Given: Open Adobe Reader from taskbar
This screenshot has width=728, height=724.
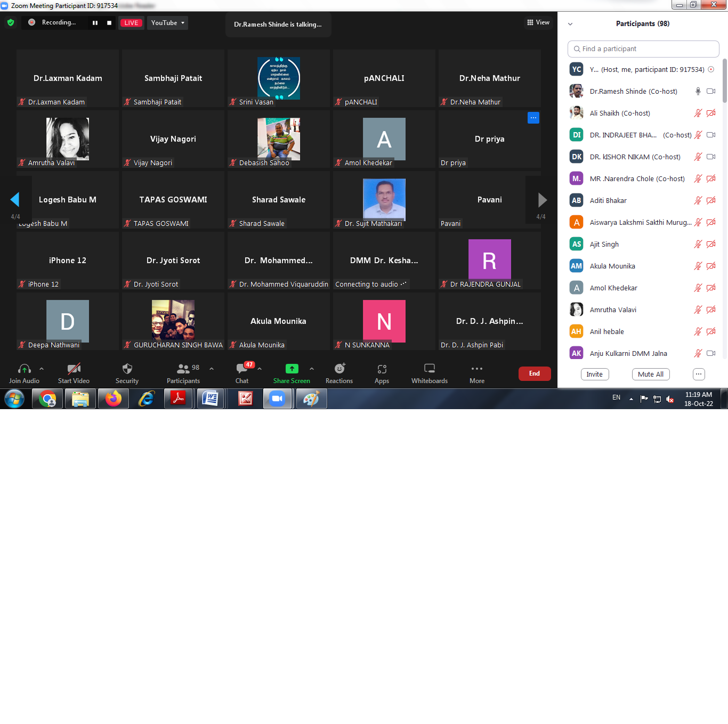Looking at the screenshot, I should (x=178, y=398).
